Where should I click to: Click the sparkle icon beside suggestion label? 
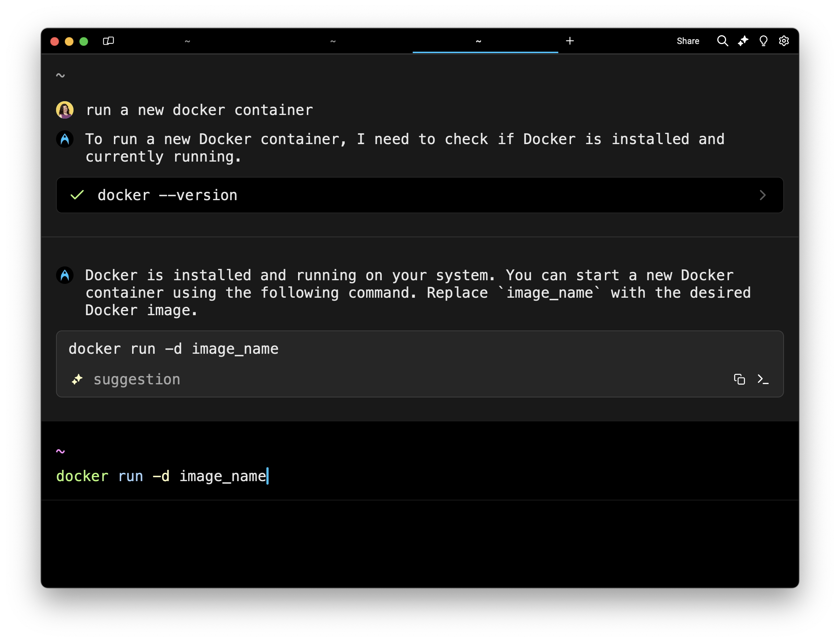[x=77, y=379]
